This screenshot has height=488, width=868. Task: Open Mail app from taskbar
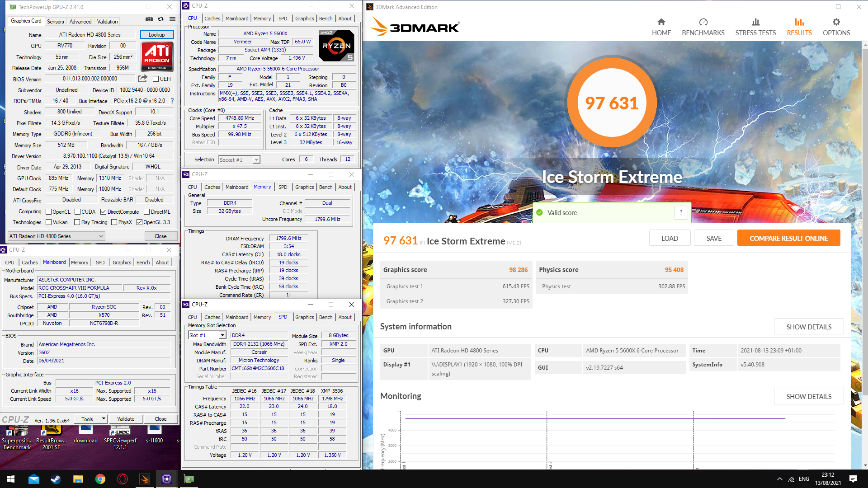34,479
